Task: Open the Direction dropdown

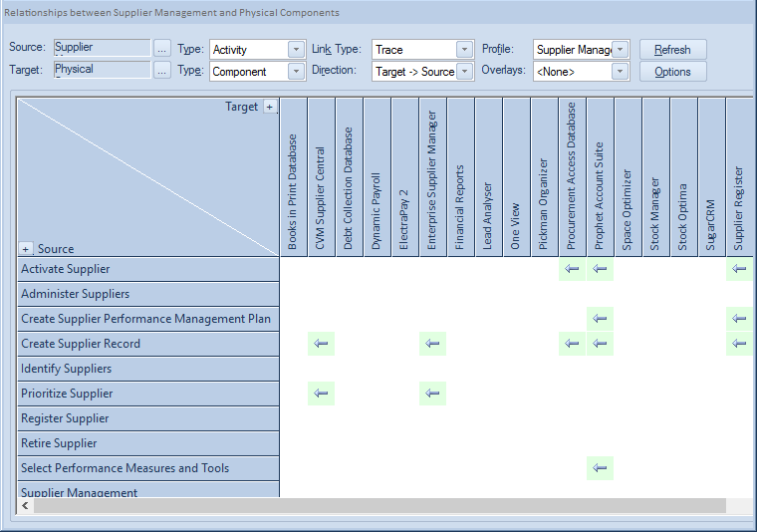Action: coord(464,72)
